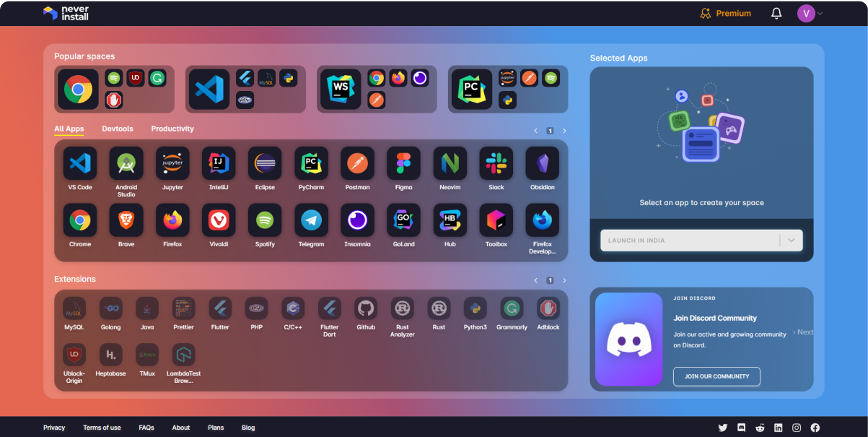Add the LambdaTest Browser extension

coord(183,355)
